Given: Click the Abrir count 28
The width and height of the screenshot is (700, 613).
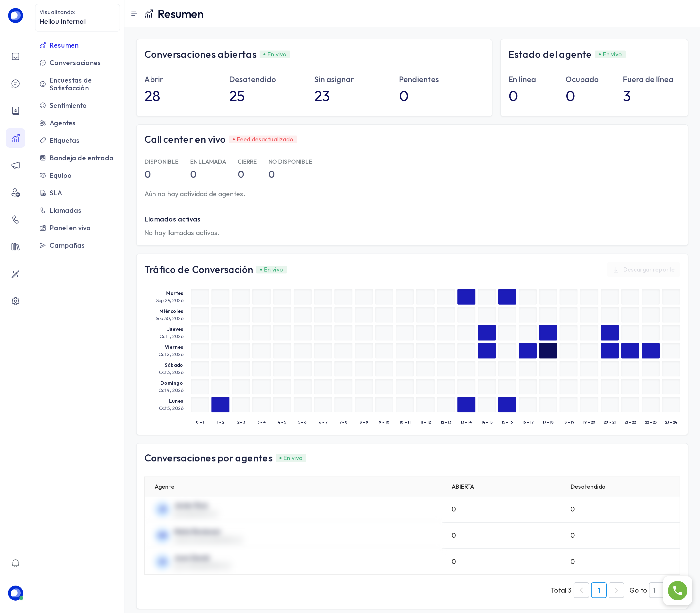Looking at the screenshot, I should [x=152, y=96].
